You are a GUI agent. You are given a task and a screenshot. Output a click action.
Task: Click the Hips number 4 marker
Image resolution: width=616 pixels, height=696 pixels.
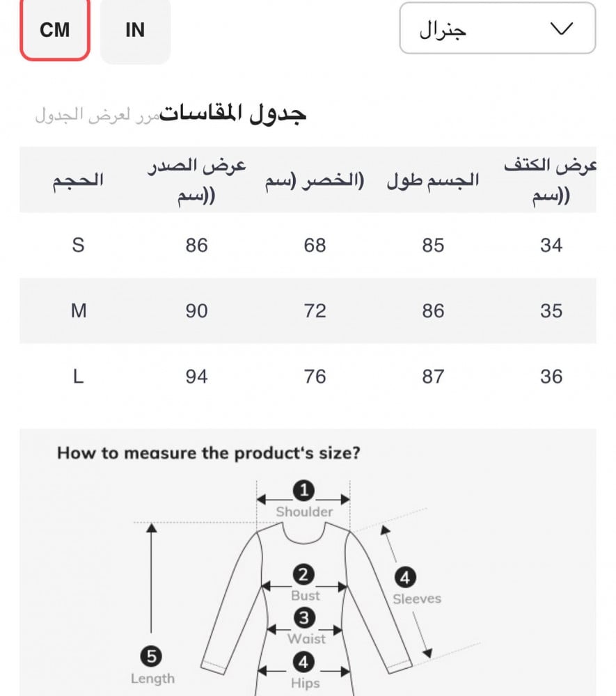point(303,661)
